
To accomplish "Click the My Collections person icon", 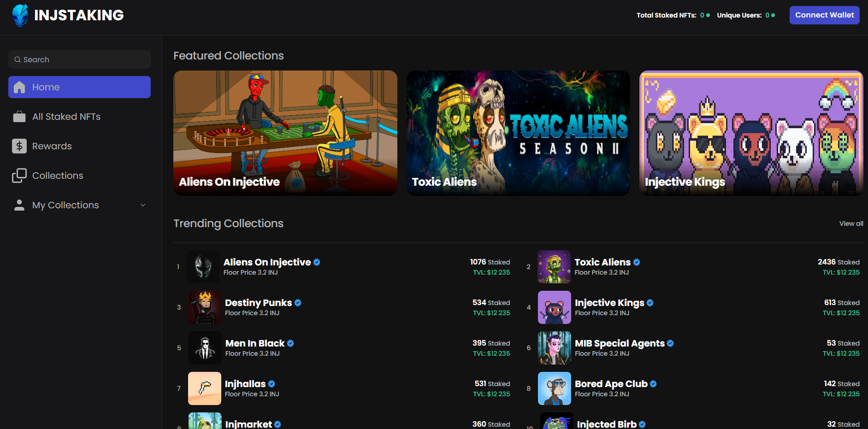I will coord(19,205).
